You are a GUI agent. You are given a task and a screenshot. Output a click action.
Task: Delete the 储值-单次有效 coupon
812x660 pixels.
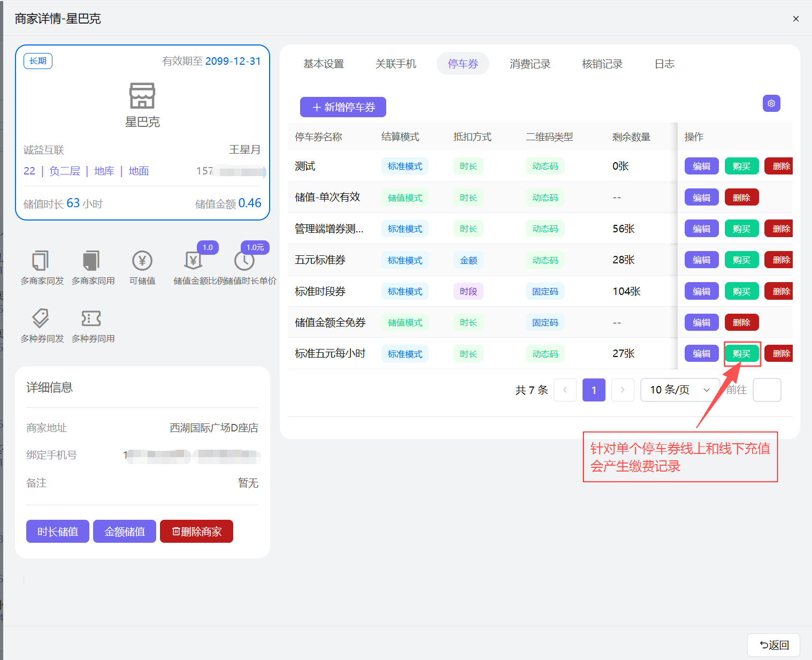(741, 198)
